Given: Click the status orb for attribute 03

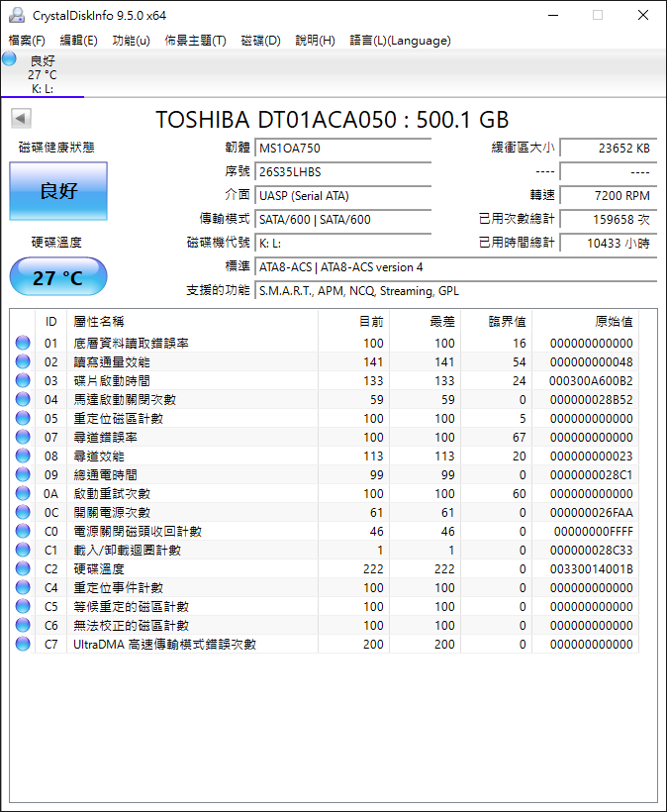Looking at the screenshot, I should pos(23,380).
